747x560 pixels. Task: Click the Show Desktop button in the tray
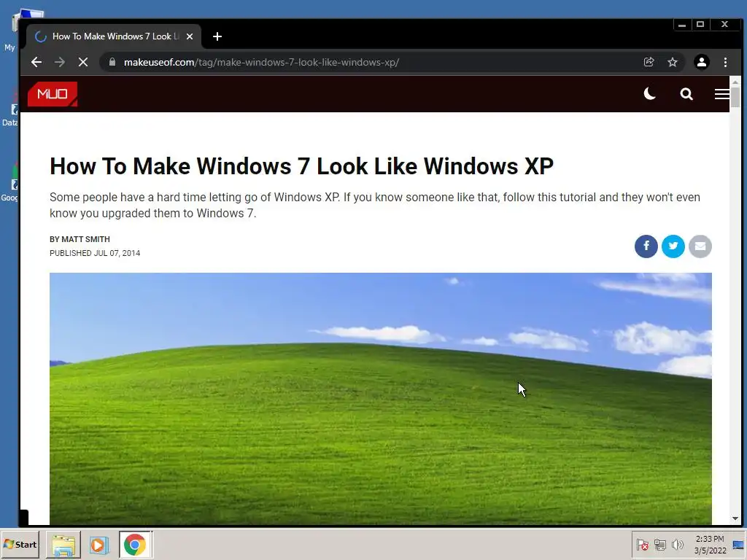[739, 544]
